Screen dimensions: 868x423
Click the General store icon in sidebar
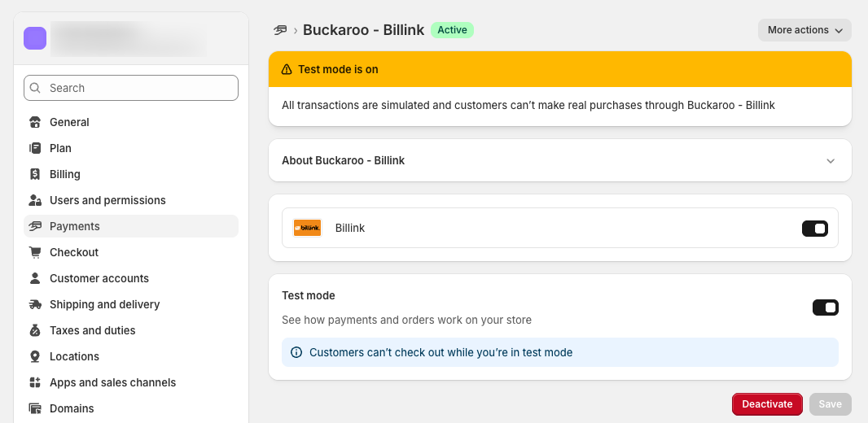coord(35,122)
